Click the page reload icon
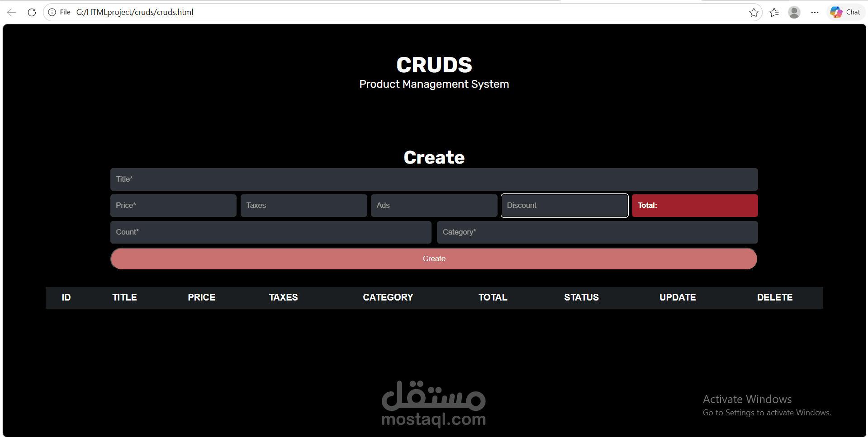Image resolution: width=868 pixels, height=437 pixels. pos(32,12)
